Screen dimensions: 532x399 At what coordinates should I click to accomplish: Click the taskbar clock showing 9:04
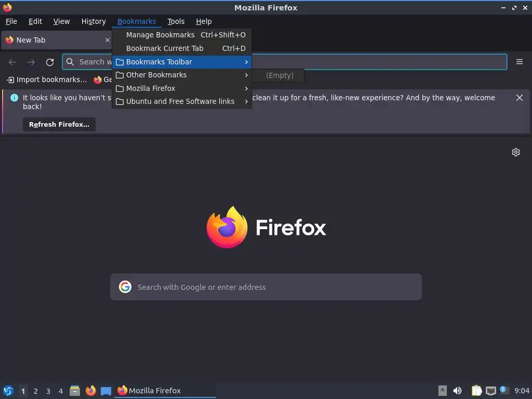pyautogui.click(x=522, y=391)
